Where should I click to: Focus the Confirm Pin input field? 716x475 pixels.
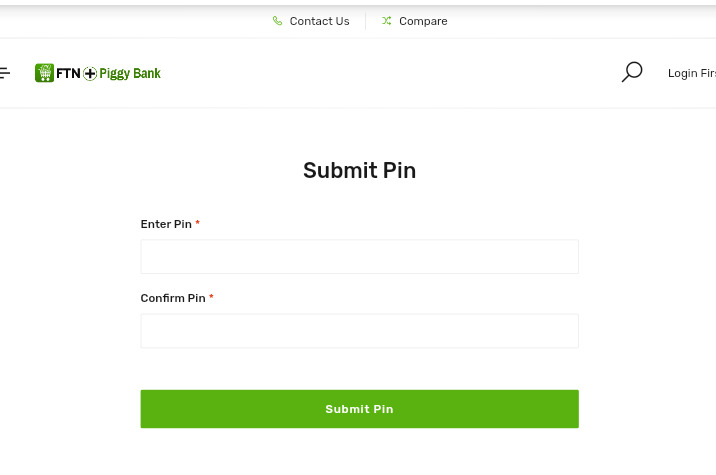point(359,331)
